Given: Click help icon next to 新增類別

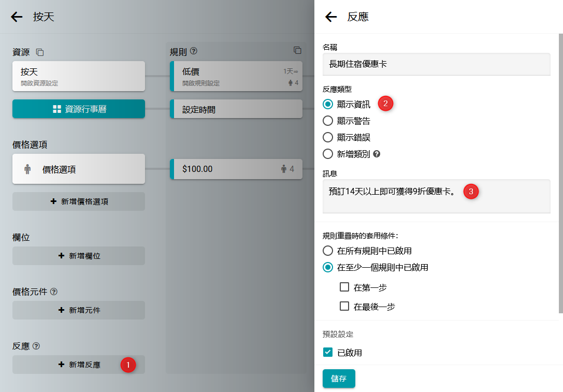Looking at the screenshot, I should click(x=377, y=154).
